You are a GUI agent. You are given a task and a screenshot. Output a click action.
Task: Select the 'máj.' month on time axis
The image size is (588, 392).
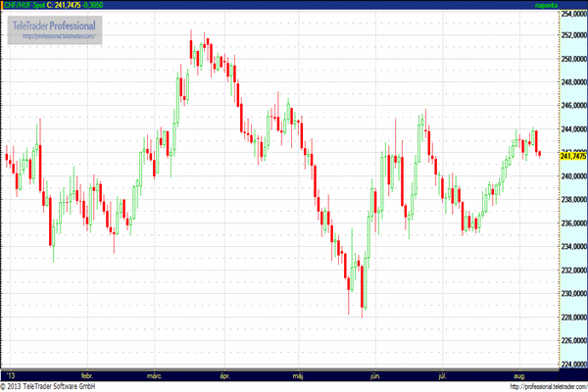tap(299, 374)
